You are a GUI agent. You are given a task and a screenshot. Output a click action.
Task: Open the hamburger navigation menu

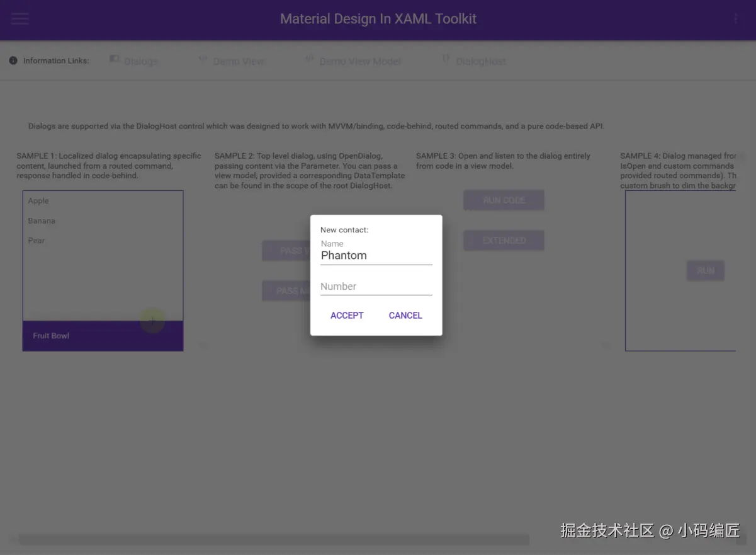click(x=20, y=19)
